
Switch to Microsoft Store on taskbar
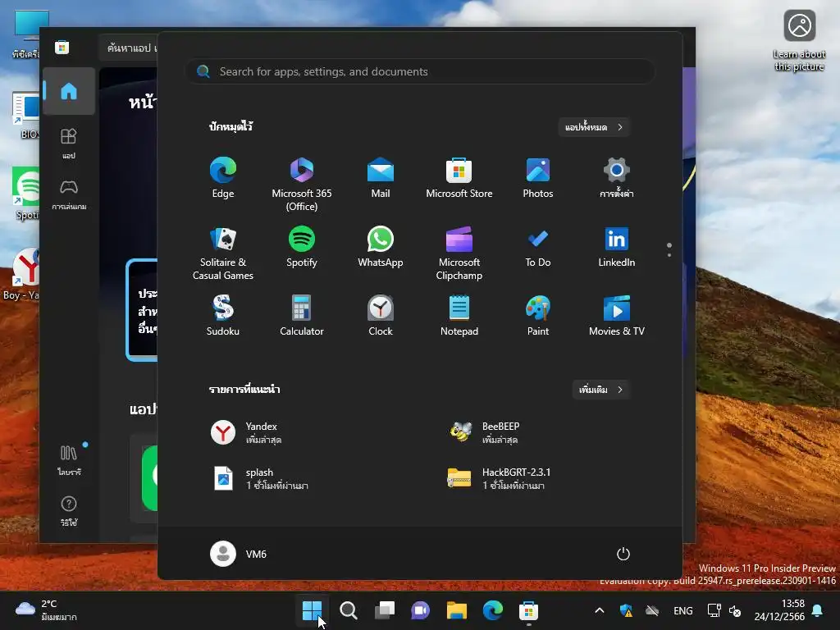[529, 610]
